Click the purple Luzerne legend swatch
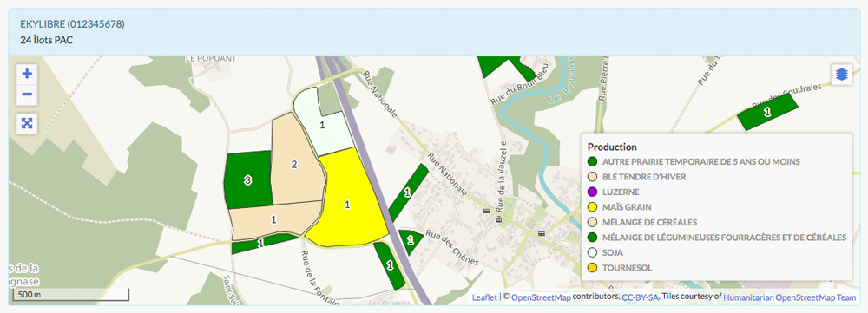 click(x=592, y=192)
